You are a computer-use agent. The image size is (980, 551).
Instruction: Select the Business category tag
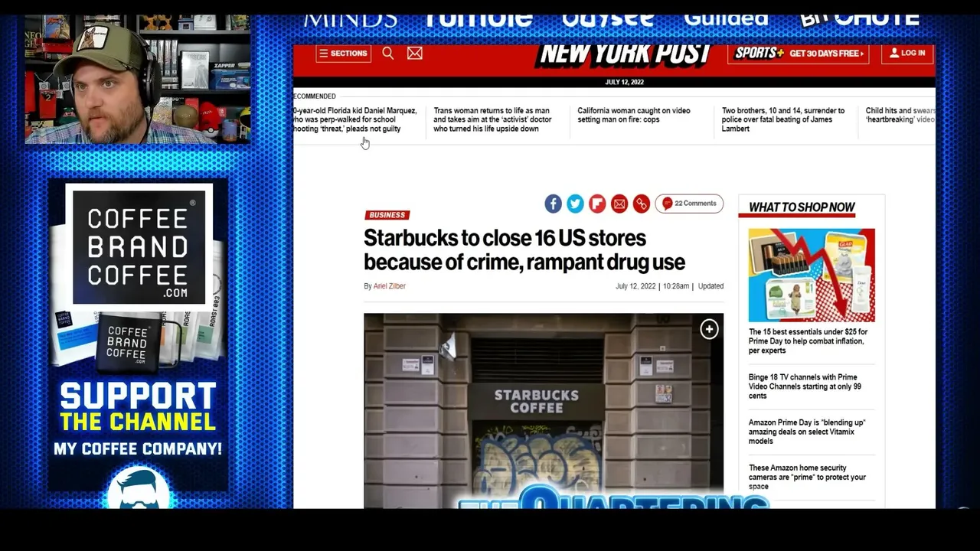pyautogui.click(x=387, y=215)
